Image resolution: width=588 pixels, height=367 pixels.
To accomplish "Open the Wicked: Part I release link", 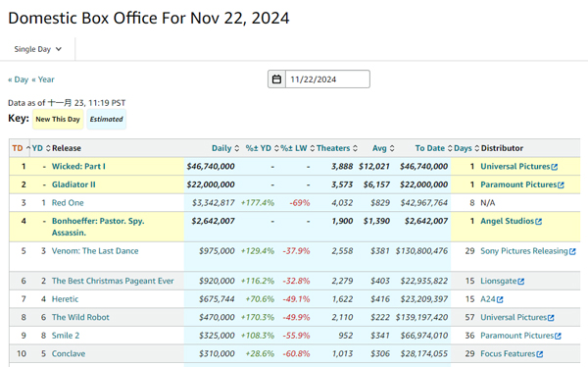I will (78, 167).
